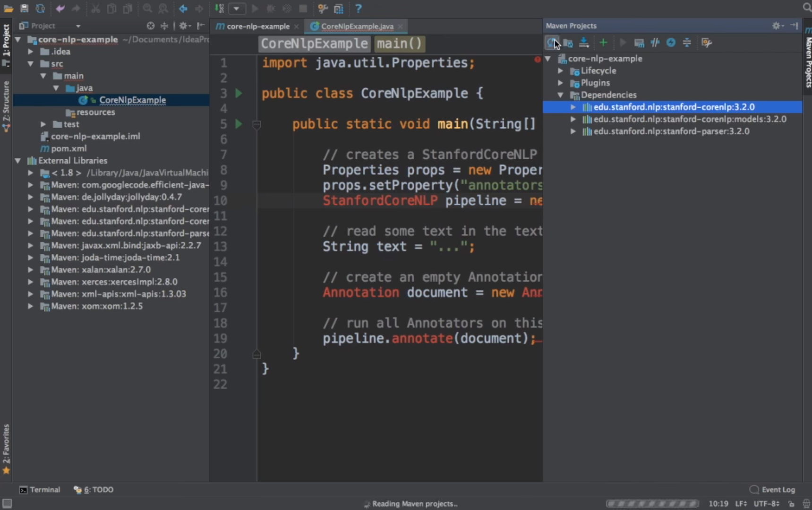Click the Run play button in toolbar
The image size is (812, 510).
click(x=255, y=9)
